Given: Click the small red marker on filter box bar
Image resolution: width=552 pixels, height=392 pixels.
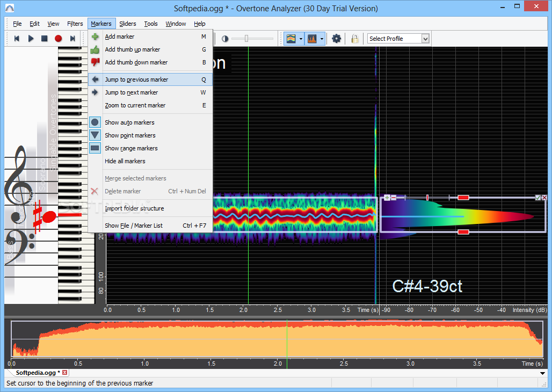Looking at the screenshot, I should pyautogui.click(x=427, y=198).
